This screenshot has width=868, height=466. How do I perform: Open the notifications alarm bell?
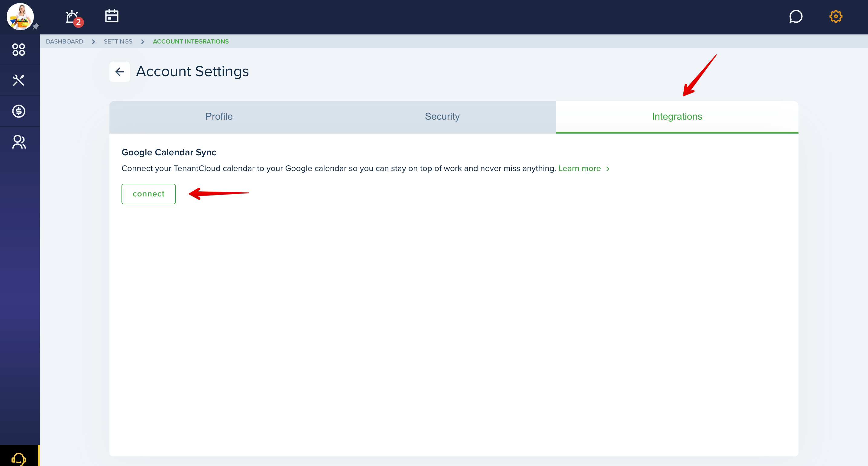(x=72, y=17)
